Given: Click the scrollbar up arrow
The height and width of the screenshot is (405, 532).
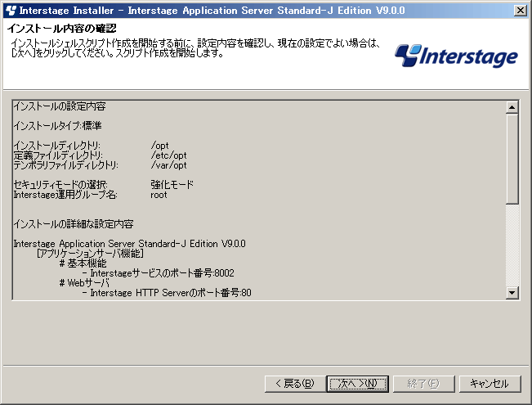Looking at the screenshot, I should tap(512, 107).
